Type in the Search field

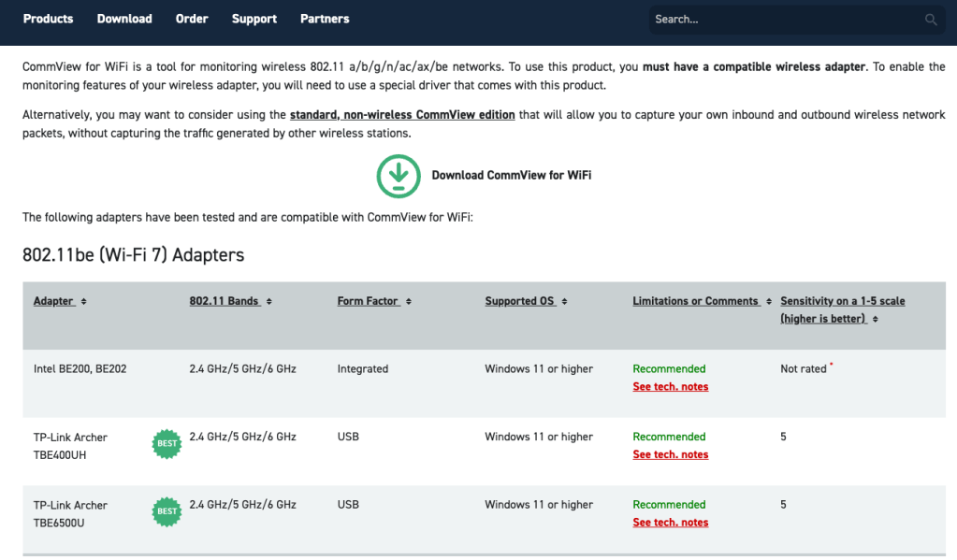[786, 20]
